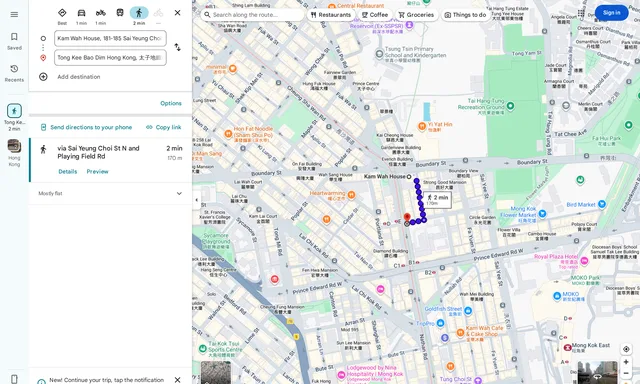This screenshot has width=640, height=384.
Task: Open route Details
Action: click(68, 171)
